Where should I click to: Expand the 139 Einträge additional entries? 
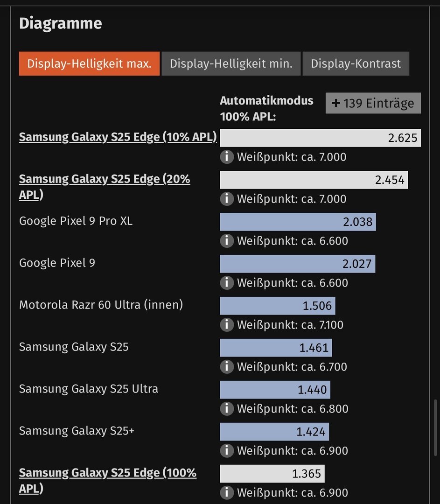click(373, 103)
